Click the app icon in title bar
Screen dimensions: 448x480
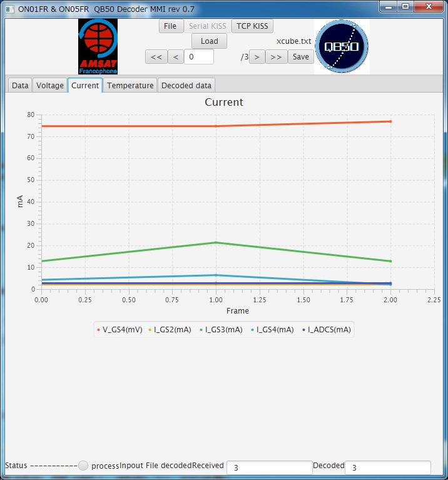(x=10, y=9)
